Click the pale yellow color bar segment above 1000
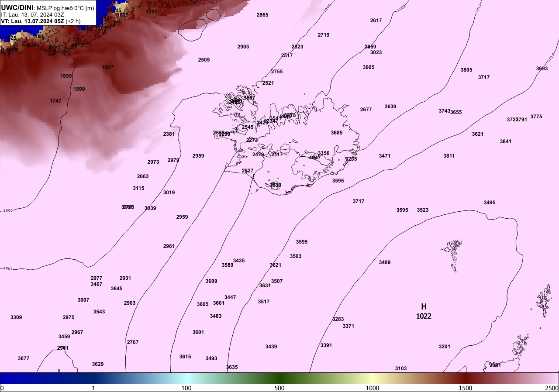 coord(373,378)
